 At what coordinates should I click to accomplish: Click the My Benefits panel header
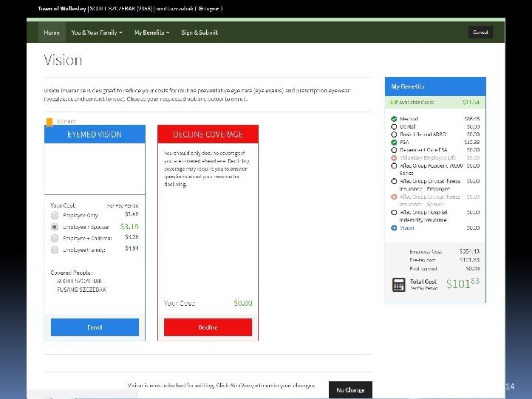click(435, 86)
